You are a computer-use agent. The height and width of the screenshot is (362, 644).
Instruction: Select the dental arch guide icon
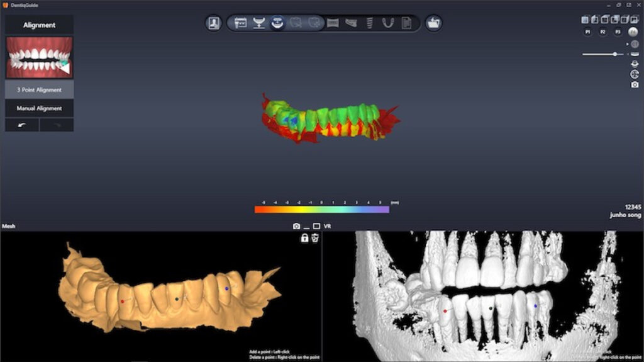point(389,23)
